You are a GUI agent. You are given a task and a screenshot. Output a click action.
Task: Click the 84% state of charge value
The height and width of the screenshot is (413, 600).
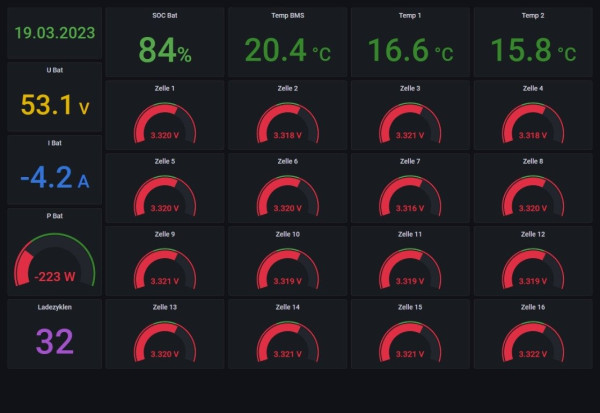pos(165,50)
